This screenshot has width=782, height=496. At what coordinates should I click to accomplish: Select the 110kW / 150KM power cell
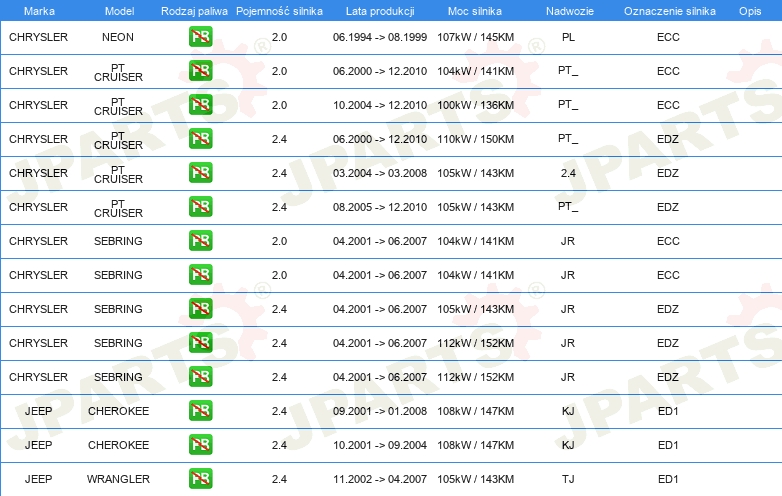coord(475,139)
